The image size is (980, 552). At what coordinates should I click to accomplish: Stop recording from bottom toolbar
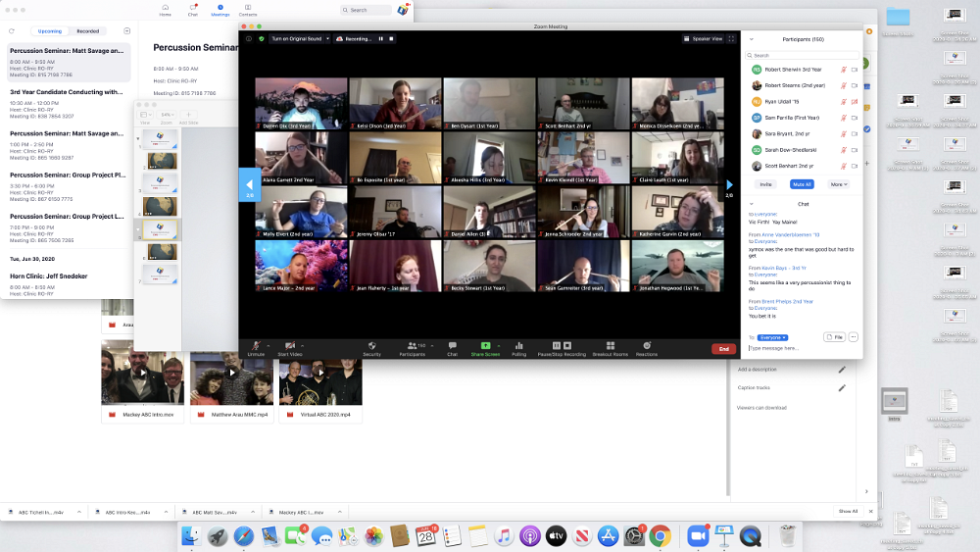tap(567, 345)
